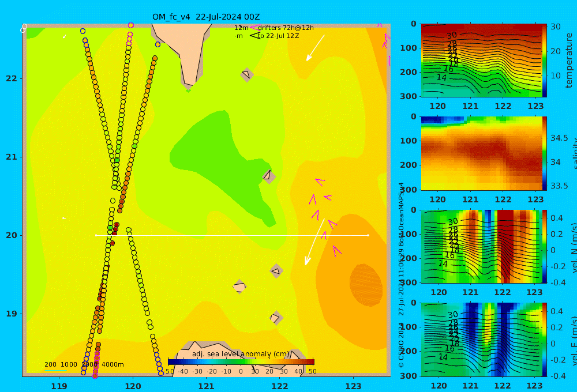Click the vel. N colorbar
Screen dimensions: 577x392
pos(545,246)
